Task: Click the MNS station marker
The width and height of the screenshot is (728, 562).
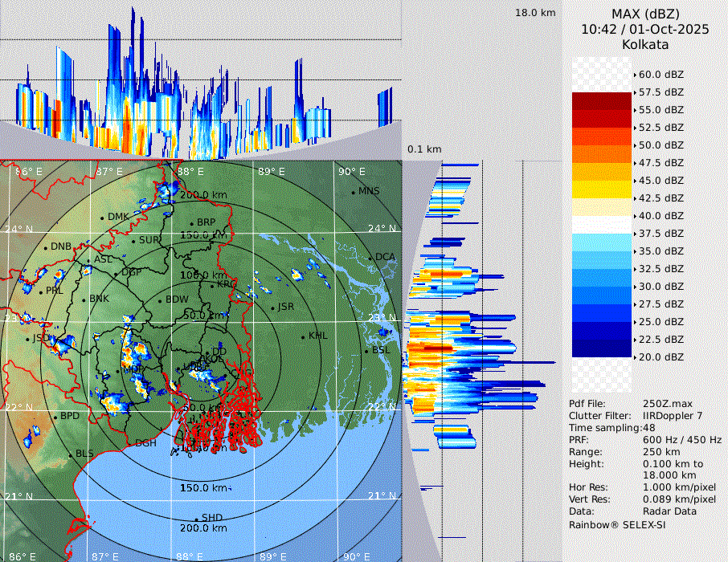Action: (x=353, y=192)
